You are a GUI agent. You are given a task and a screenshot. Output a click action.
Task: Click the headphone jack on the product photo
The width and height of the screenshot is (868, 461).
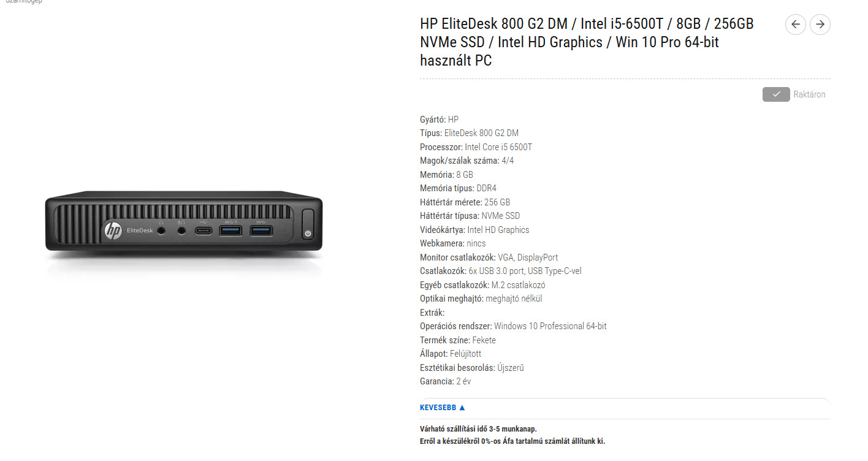161,230
